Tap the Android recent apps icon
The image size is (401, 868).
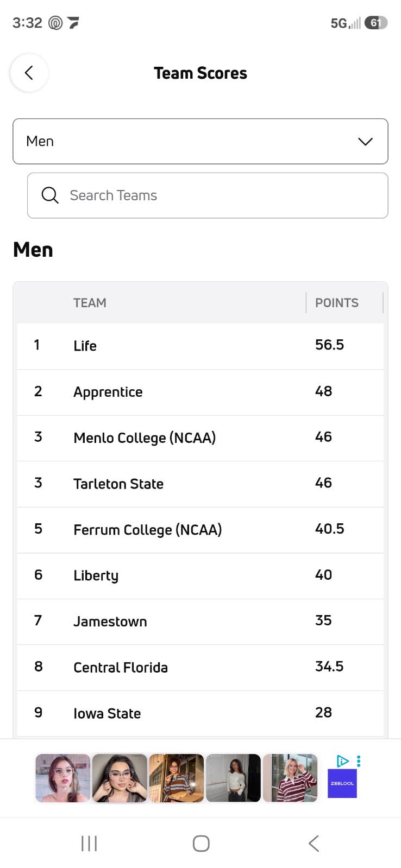pyautogui.click(x=89, y=843)
